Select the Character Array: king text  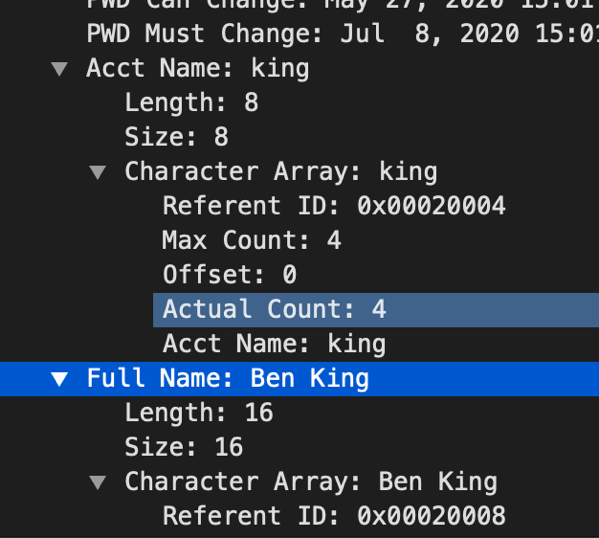pos(281,172)
